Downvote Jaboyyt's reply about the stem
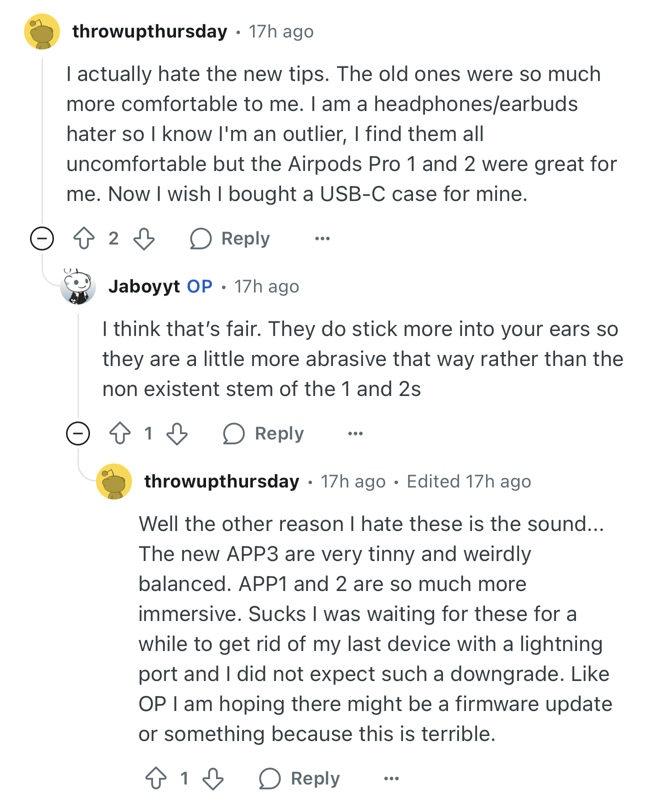This screenshot has height=812, width=660. (177, 433)
